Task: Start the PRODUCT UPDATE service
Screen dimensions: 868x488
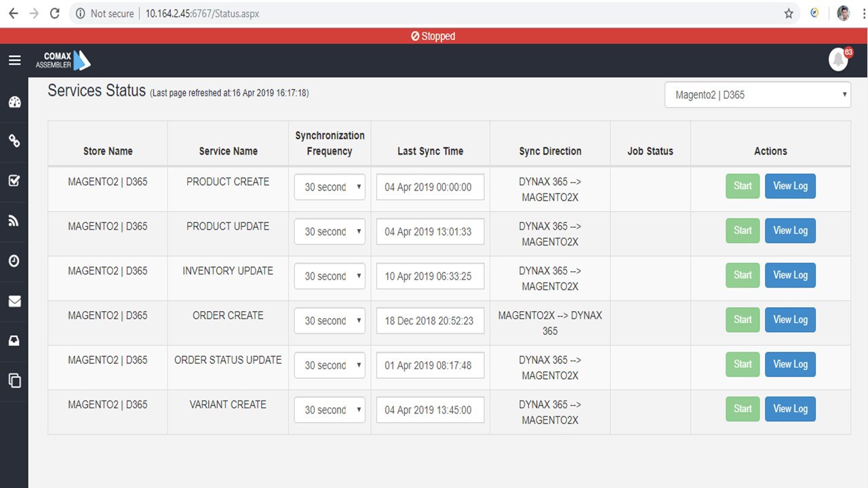Action: coord(743,230)
